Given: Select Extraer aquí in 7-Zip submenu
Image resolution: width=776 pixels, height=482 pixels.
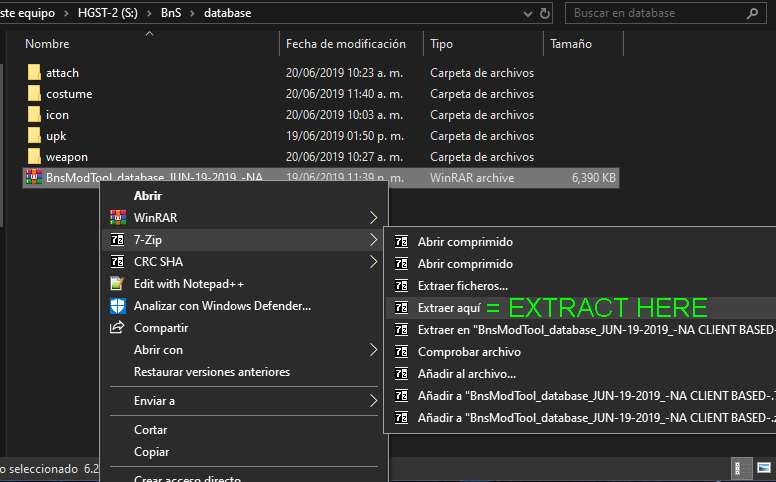Looking at the screenshot, I should tap(449, 308).
